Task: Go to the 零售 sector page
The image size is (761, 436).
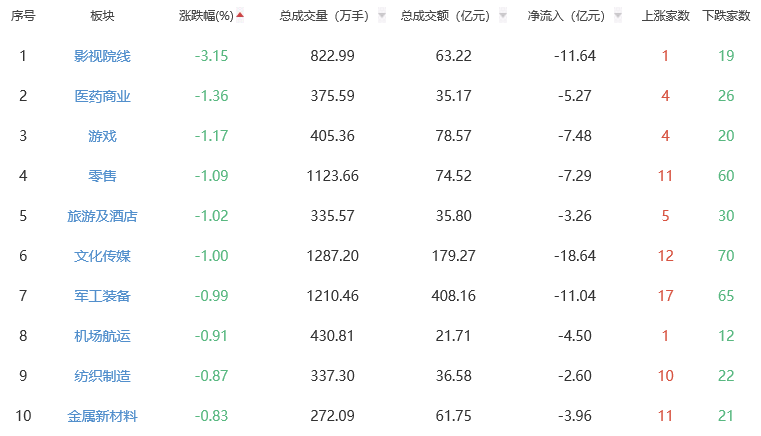Action: [x=102, y=176]
